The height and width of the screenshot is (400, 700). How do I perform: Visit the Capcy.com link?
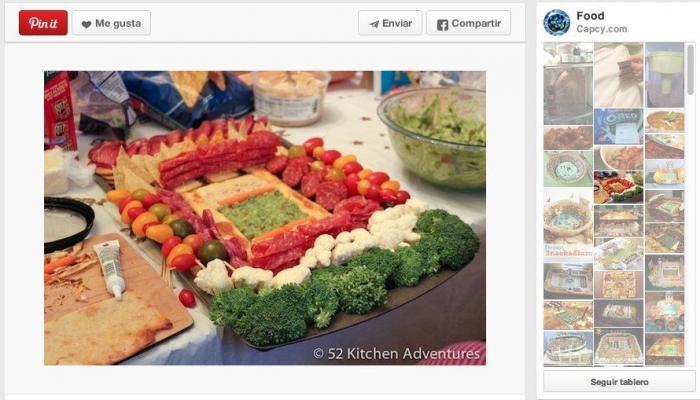[601, 29]
